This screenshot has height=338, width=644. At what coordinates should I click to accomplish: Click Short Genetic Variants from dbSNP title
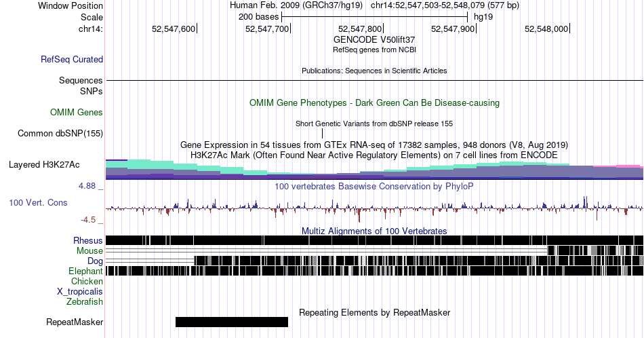[x=374, y=124]
